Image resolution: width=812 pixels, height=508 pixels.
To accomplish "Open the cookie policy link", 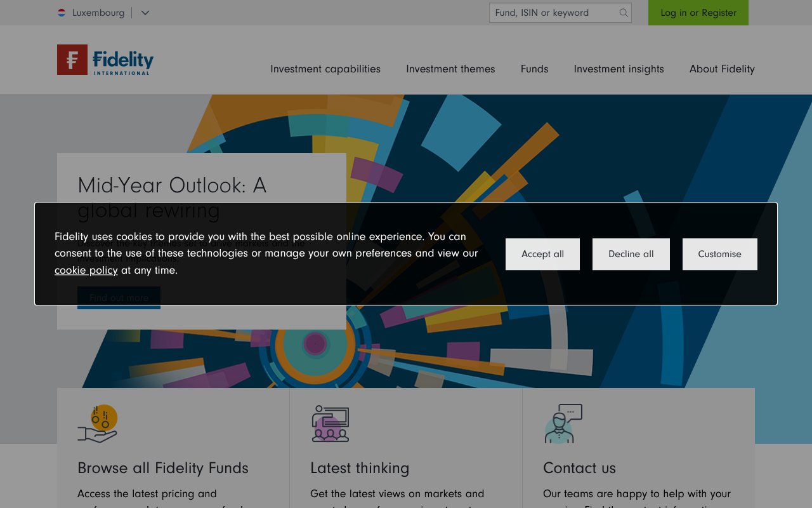I will pyautogui.click(x=86, y=270).
